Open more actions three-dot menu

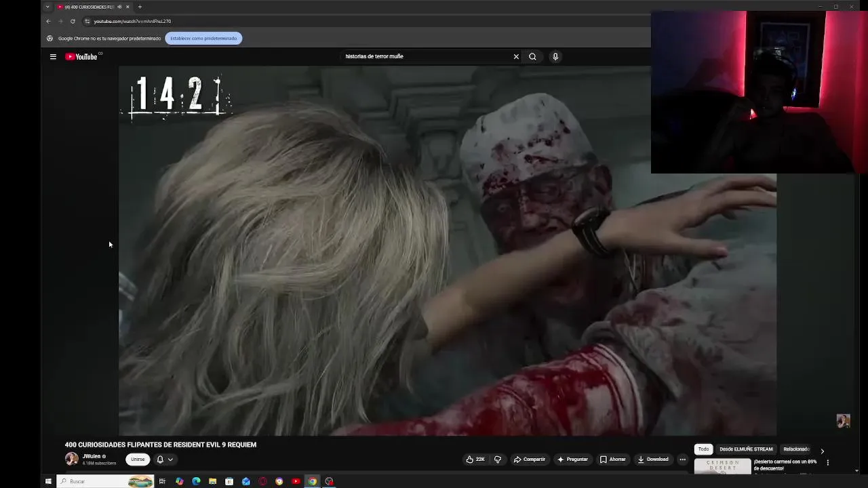click(682, 460)
